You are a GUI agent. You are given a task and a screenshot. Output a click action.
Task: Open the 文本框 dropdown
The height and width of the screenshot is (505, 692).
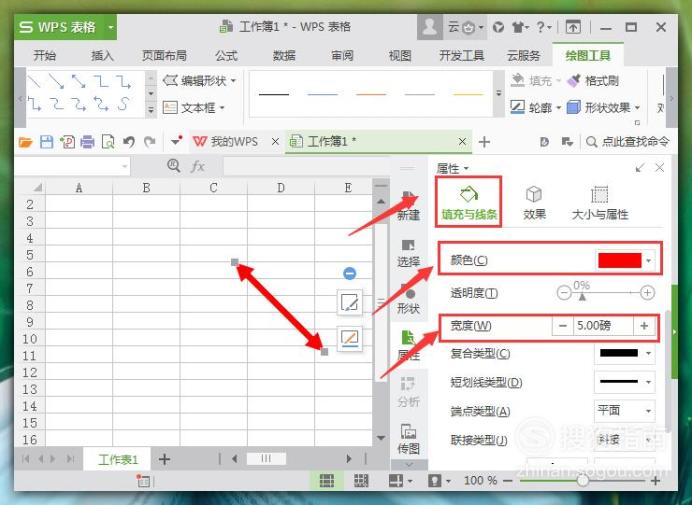194,107
